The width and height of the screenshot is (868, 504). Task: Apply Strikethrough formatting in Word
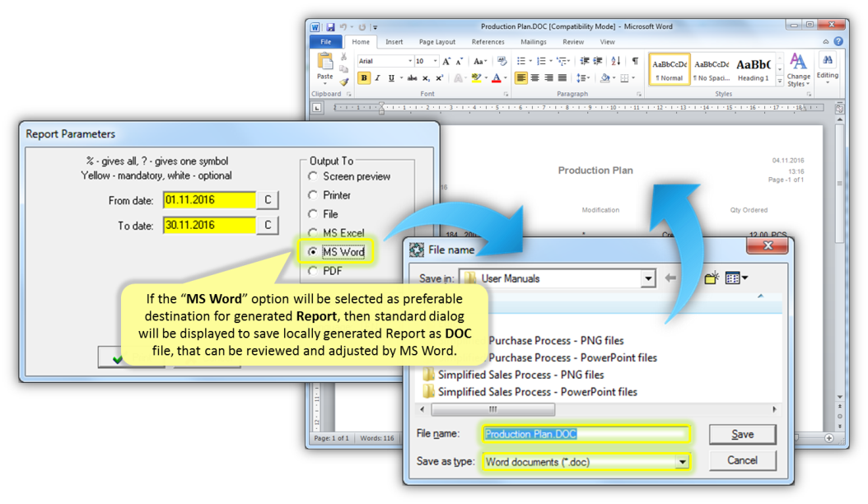tap(412, 78)
